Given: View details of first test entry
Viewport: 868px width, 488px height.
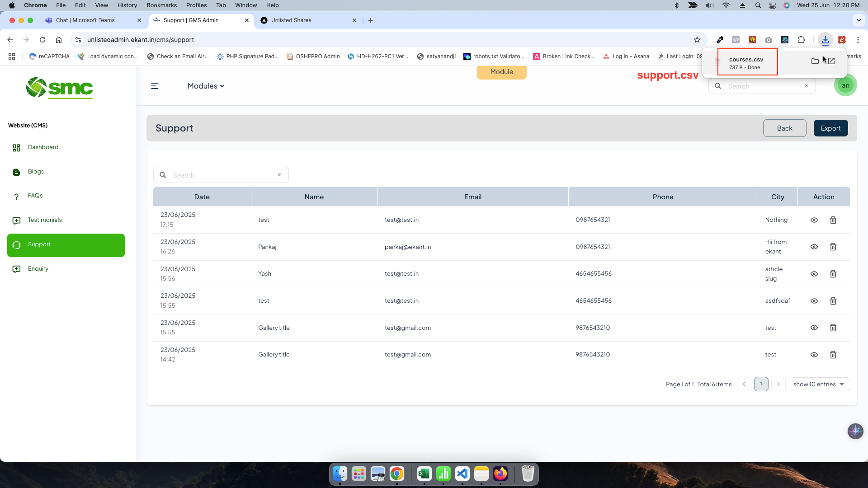Looking at the screenshot, I should 814,220.
